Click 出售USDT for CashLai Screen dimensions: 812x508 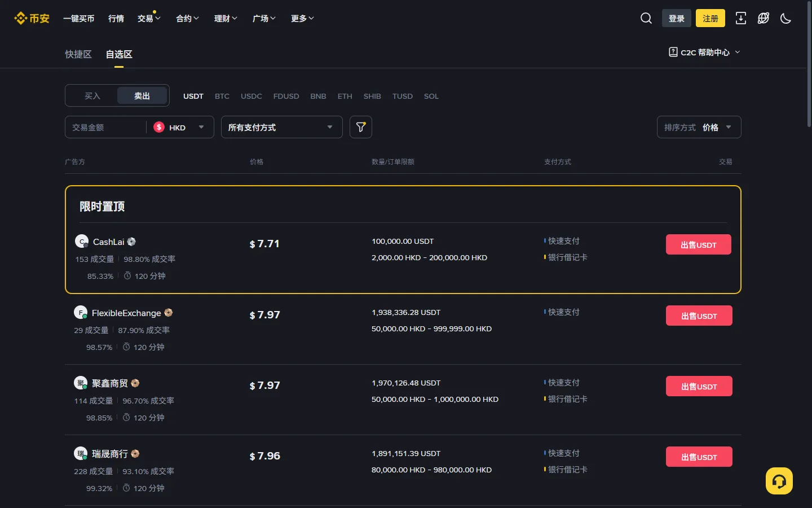coord(699,244)
